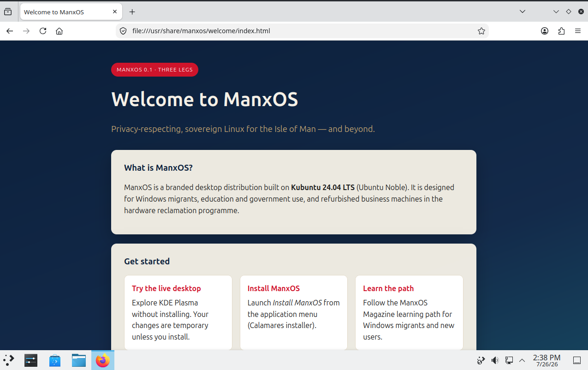Open the clock showing 2:38 PM
The width and height of the screenshot is (588, 370).
(x=546, y=360)
